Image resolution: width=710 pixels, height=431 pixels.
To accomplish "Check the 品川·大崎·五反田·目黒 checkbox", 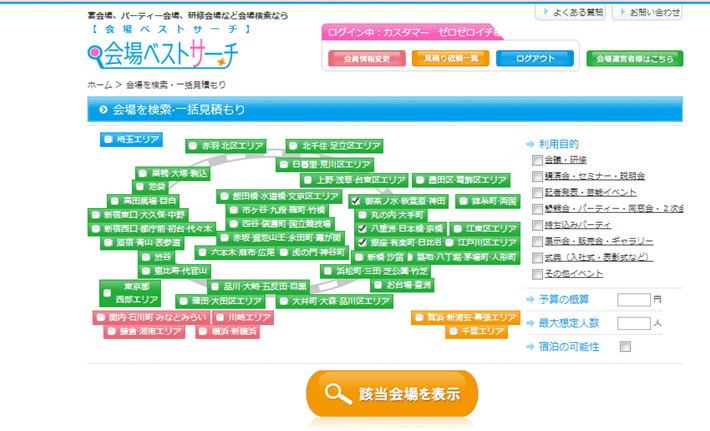I will [x=215, y=286].
